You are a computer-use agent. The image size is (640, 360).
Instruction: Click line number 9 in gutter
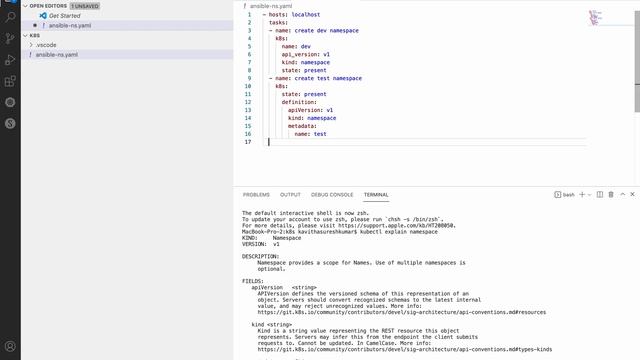(x=249, y=78)
